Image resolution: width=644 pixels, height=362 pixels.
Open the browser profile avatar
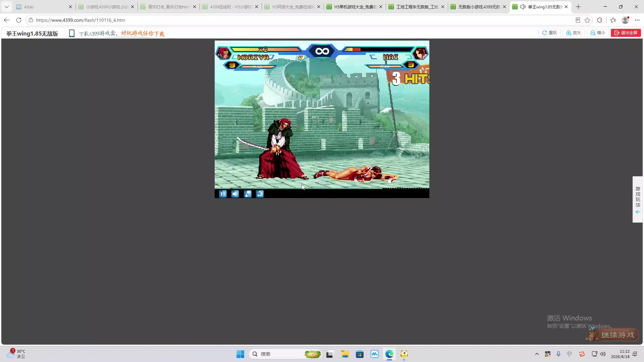coord(625,20)
